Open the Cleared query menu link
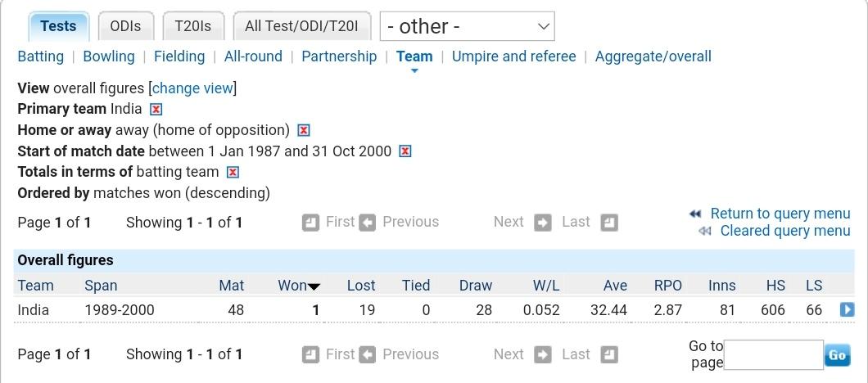This screenshot has width=868, height=383. (785, 231)
